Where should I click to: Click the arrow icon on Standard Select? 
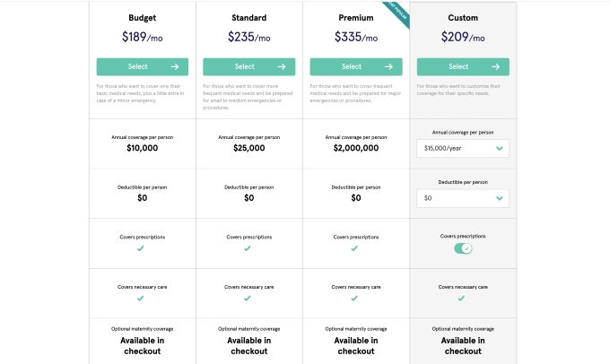[x=282, y=67]
